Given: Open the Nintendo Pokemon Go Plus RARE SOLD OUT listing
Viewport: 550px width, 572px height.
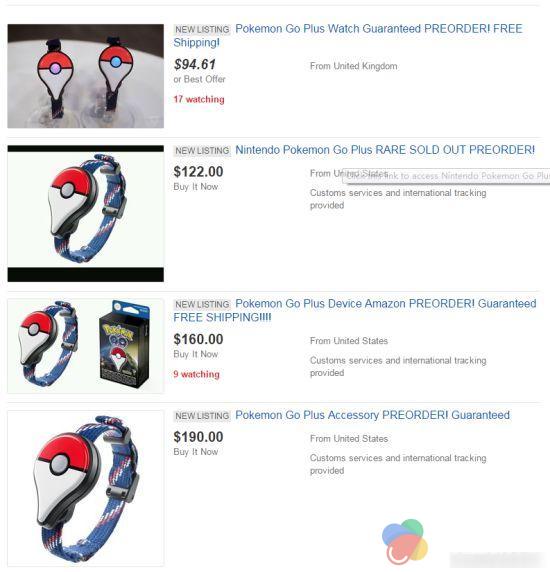Looking at the screenshot, I should pyautogui.click(x=385, y=150).
